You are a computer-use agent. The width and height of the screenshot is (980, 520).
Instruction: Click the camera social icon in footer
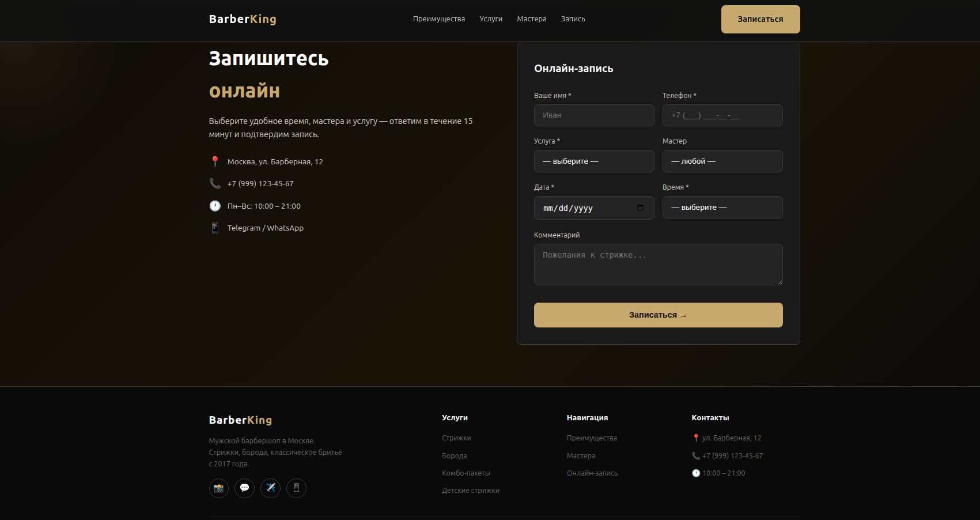tap(218, 488)
